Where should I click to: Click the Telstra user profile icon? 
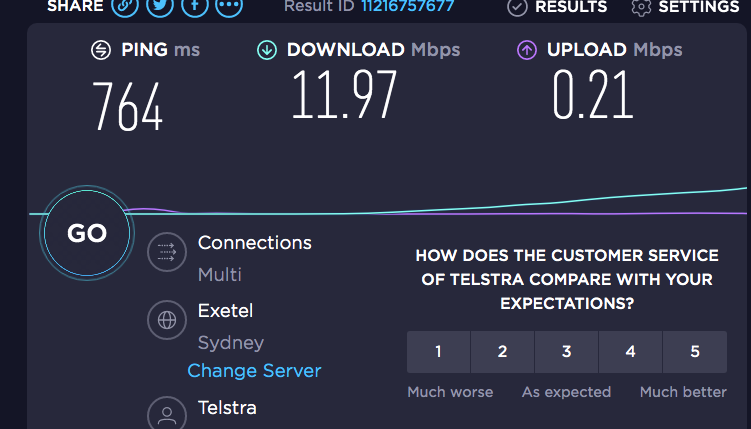[167, 414]
